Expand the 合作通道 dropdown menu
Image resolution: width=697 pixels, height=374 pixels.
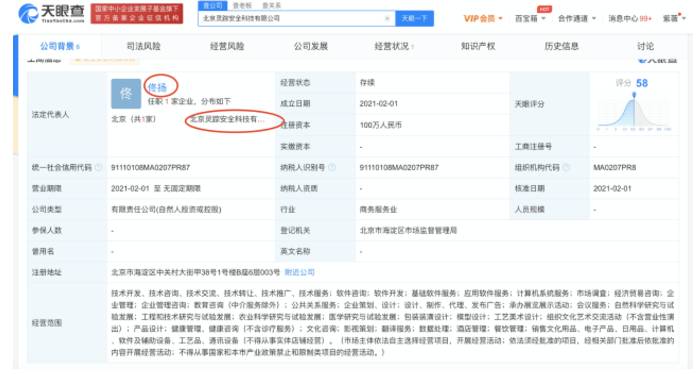coord(577,19)
